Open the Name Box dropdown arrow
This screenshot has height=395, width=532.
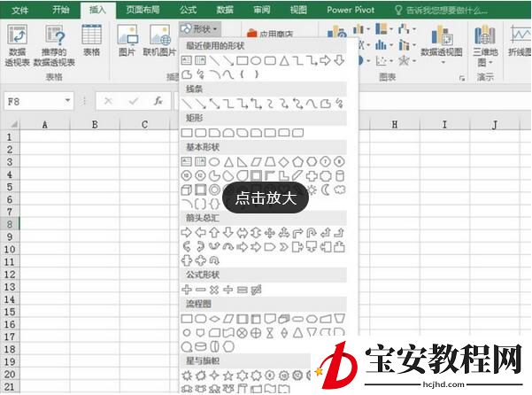click(x=67, y=100)
